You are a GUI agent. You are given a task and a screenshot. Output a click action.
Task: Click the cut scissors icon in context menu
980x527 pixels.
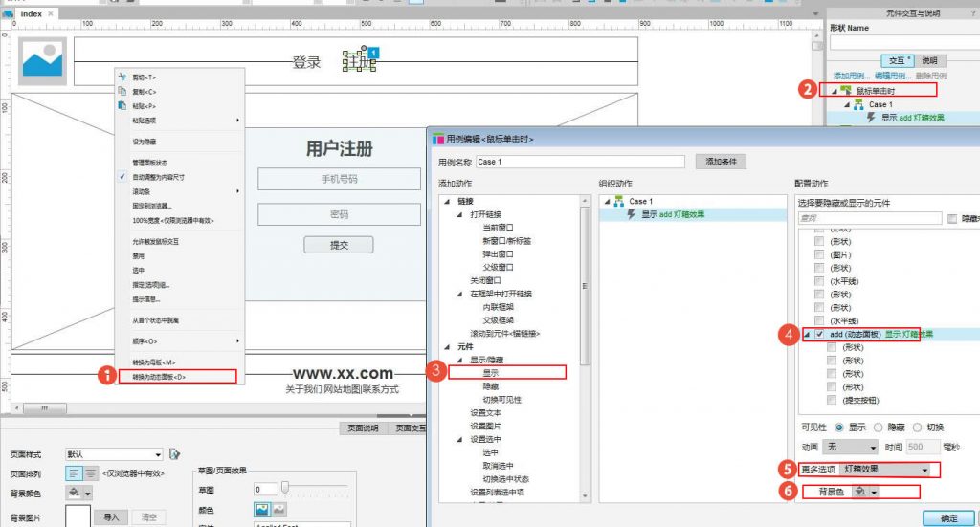122,77
